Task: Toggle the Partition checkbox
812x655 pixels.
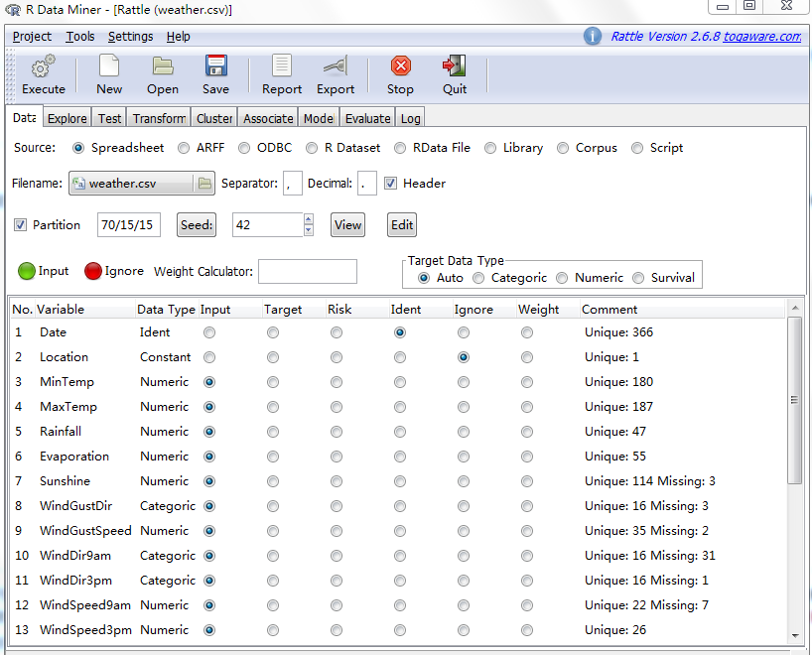Action: (x=20, y=224)
